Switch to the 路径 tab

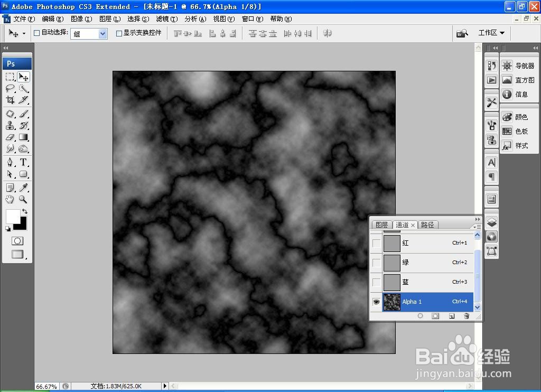(x=427, y=225)
